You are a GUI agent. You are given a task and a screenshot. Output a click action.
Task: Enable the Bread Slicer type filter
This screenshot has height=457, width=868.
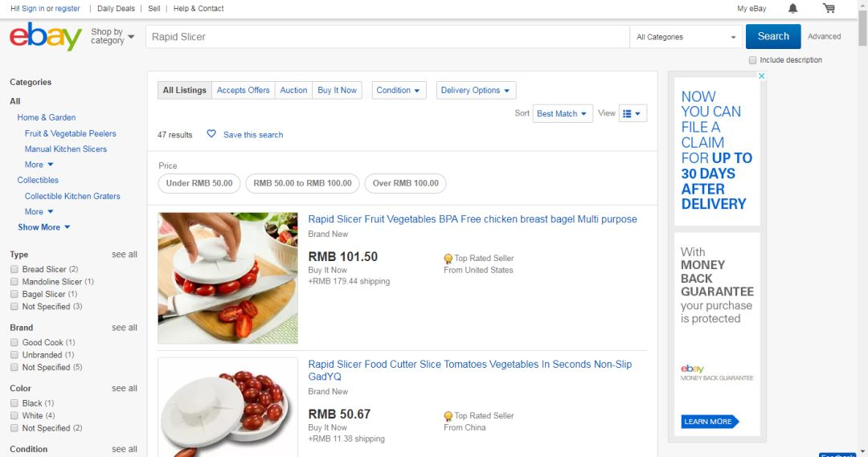point(14,270)
